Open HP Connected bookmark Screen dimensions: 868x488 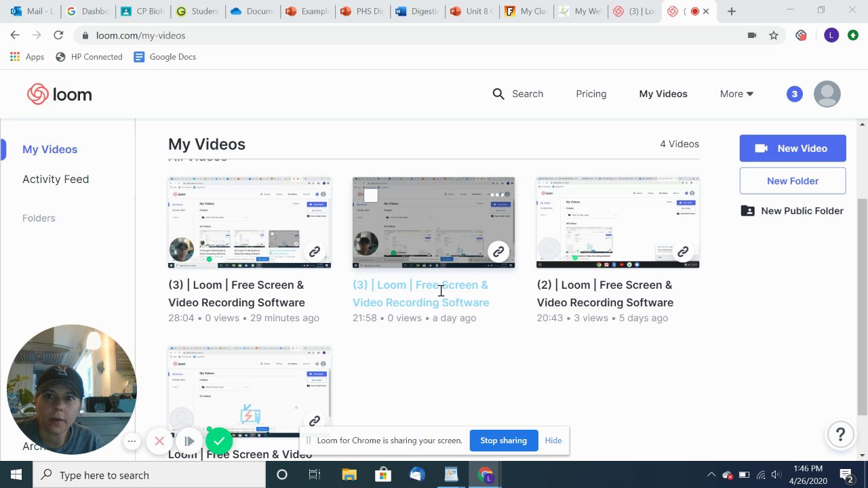pos(89,57)
